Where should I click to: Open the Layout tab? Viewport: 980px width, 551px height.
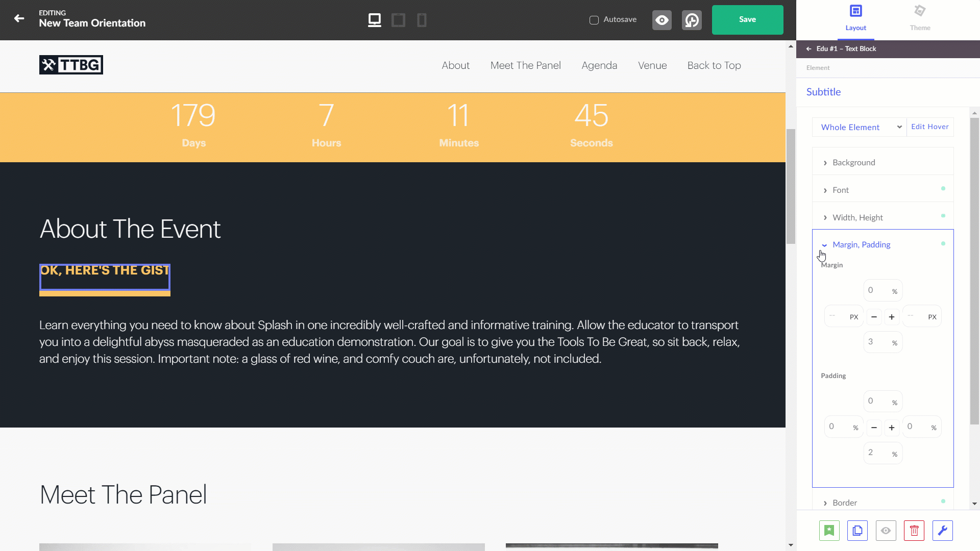tap(856, 19)
